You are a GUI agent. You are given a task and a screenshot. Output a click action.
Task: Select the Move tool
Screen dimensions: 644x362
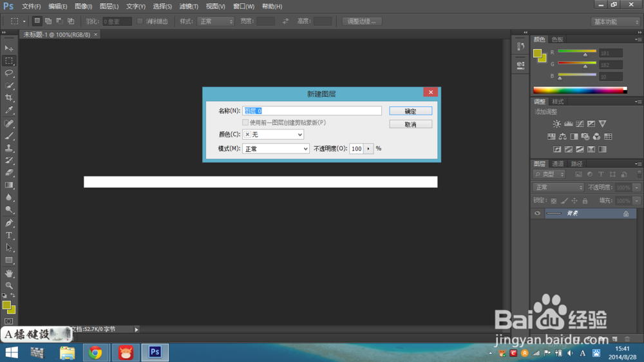(x=9, y=48)
